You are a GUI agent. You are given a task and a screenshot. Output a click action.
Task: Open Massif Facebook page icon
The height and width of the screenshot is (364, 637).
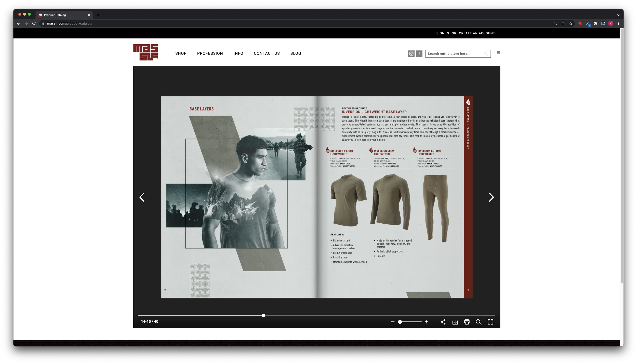point(419,53)
